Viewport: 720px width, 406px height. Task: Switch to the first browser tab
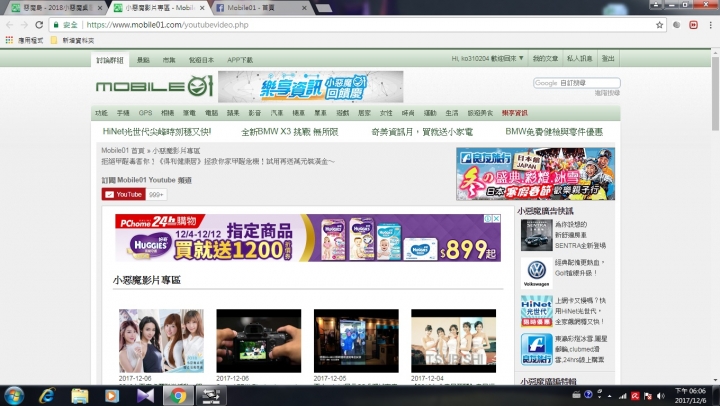pyautogui.click(x=57, y=8)
